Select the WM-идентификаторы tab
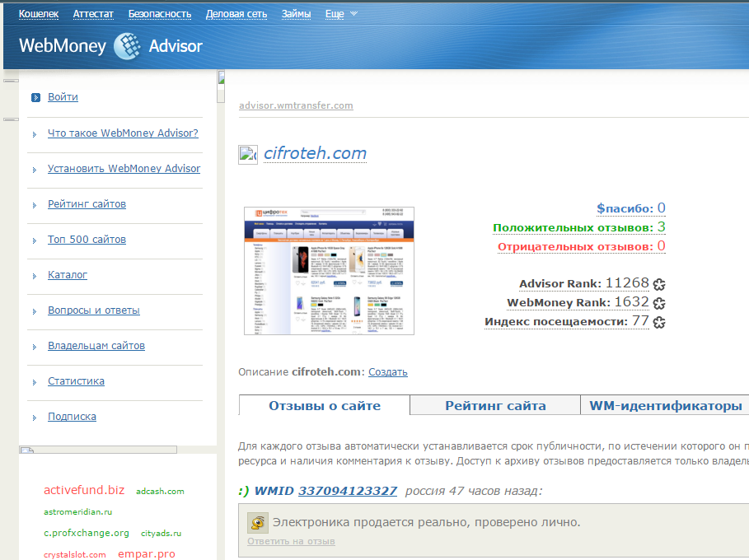Image resolution: width=749 pixels, height=560 pixels. click(665, 406)
